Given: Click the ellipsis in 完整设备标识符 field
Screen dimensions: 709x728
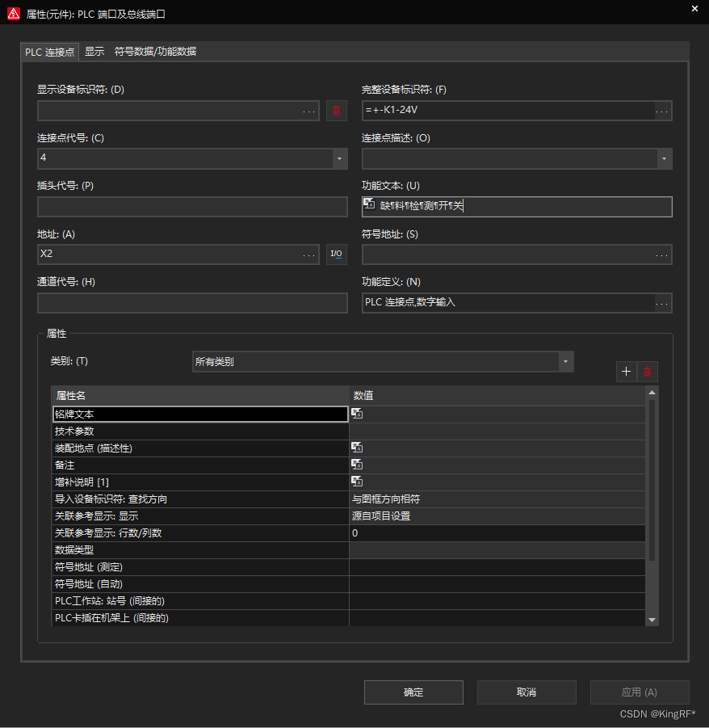Looking at the screenshot, I should [x=661, y=112].
